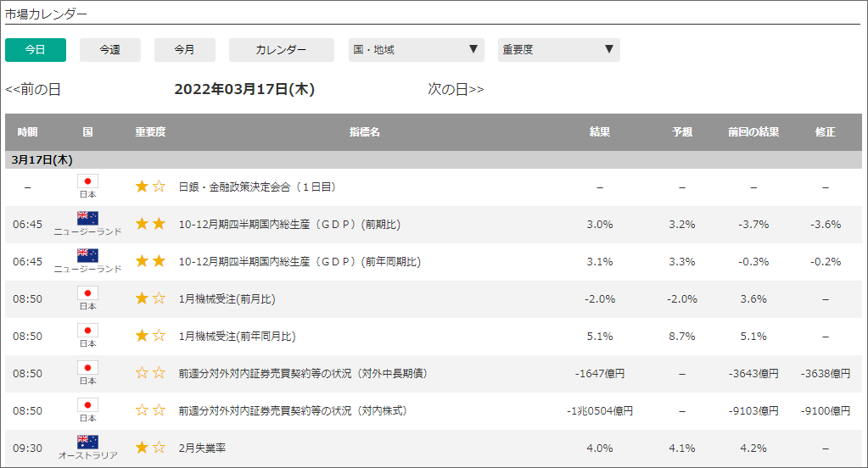Click previous result -9103億円
Screen dimensions: 868x468
[x=753, y=411]
